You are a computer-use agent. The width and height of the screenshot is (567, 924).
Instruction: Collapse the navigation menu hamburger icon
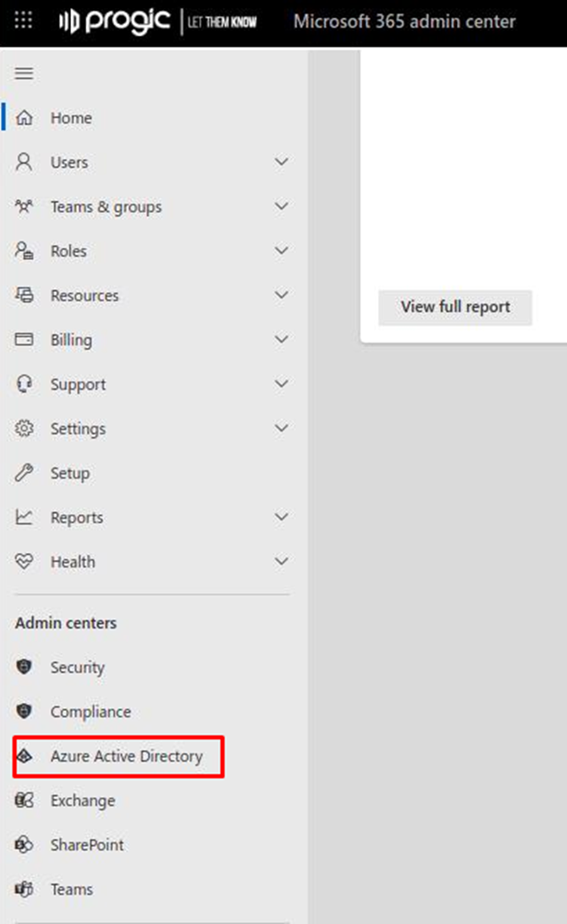pos(24,74)
